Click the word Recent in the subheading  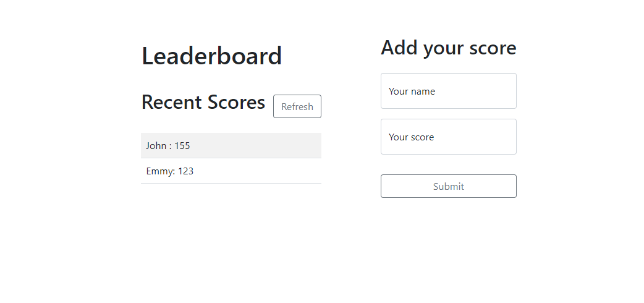172,102
